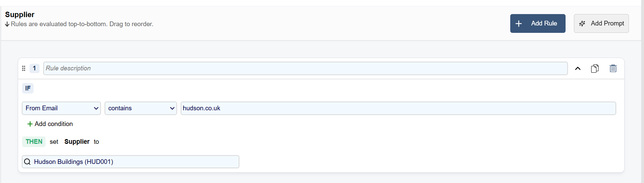Image resolution: width=644 pixels, height=183 pixels.
Task: Collapse rule 1 with the chevron
Action: (578, 68)
